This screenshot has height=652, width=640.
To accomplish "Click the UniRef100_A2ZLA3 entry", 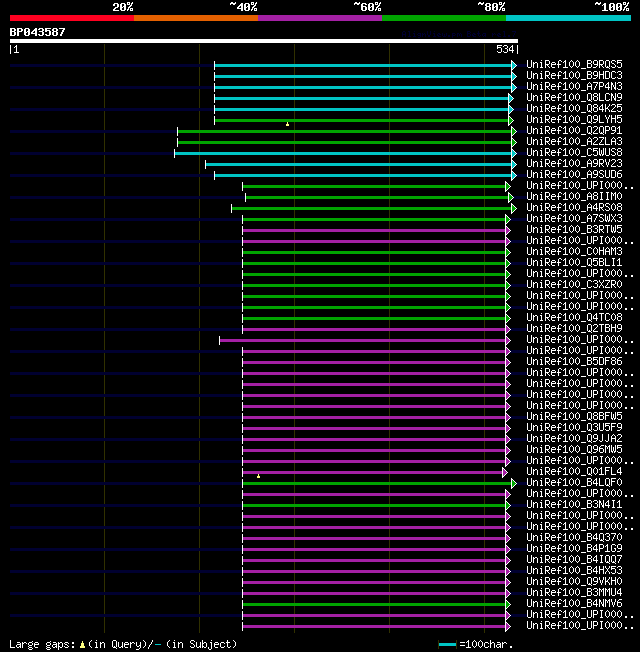I will tap(574, 141).
